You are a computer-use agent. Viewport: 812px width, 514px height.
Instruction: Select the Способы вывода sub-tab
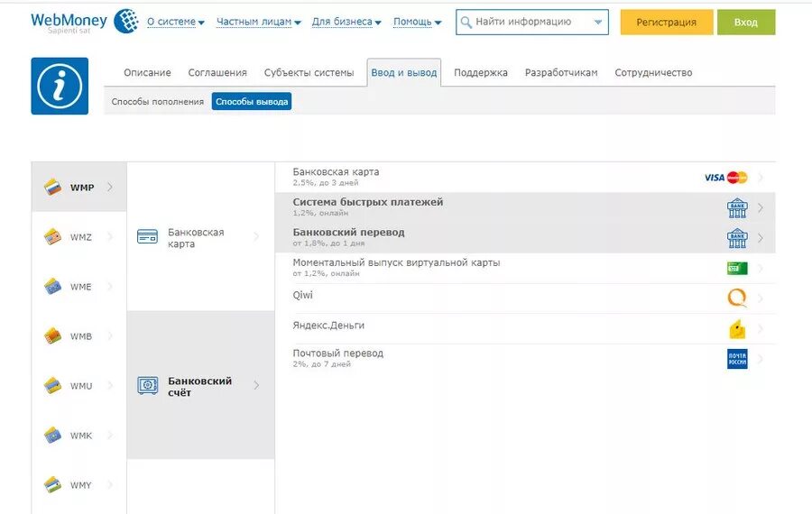tap(252, 102)
